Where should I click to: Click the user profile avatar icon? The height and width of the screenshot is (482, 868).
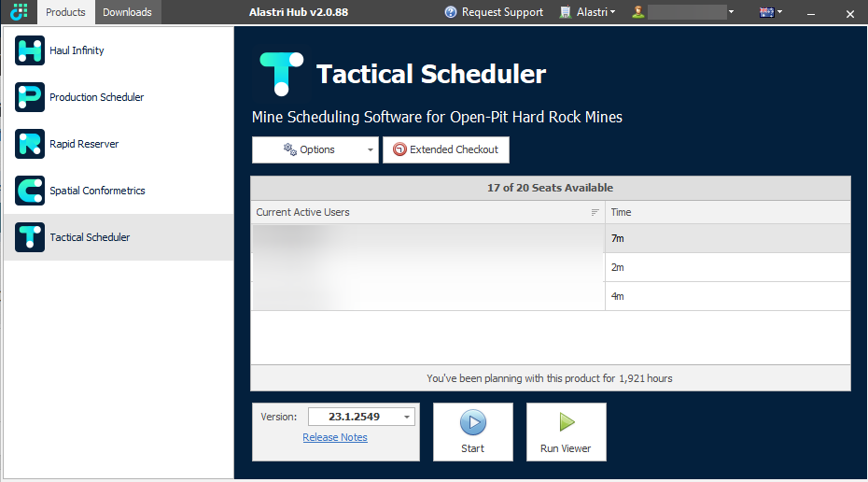point(637,11)
